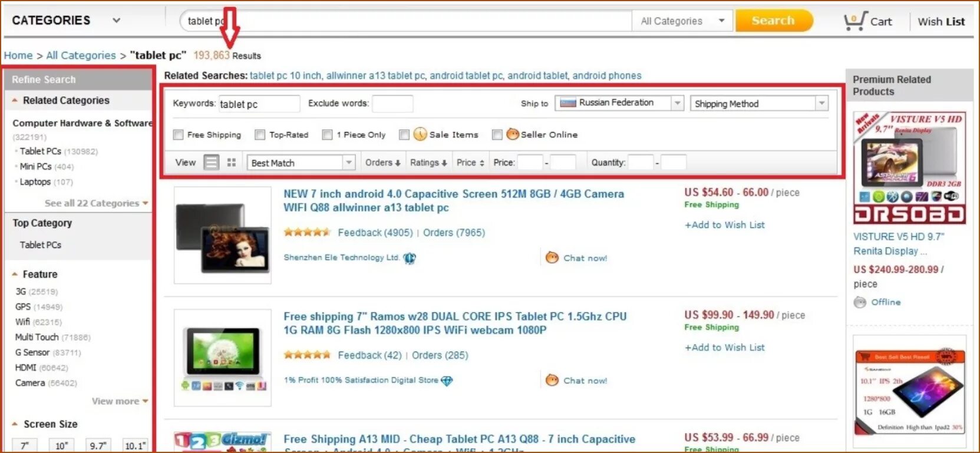Open Feedback (4905) for Q88 tablet

[375, 233]
